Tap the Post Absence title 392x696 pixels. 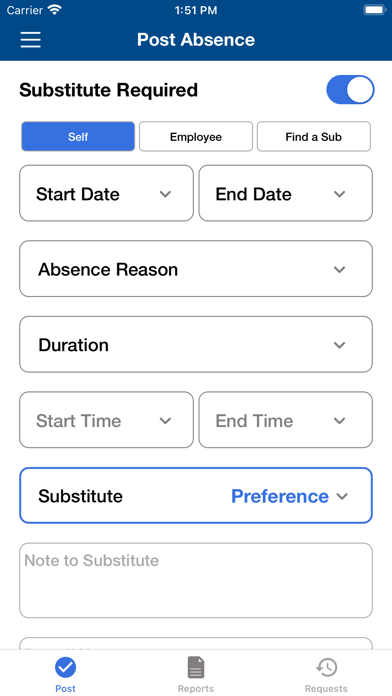196,40
